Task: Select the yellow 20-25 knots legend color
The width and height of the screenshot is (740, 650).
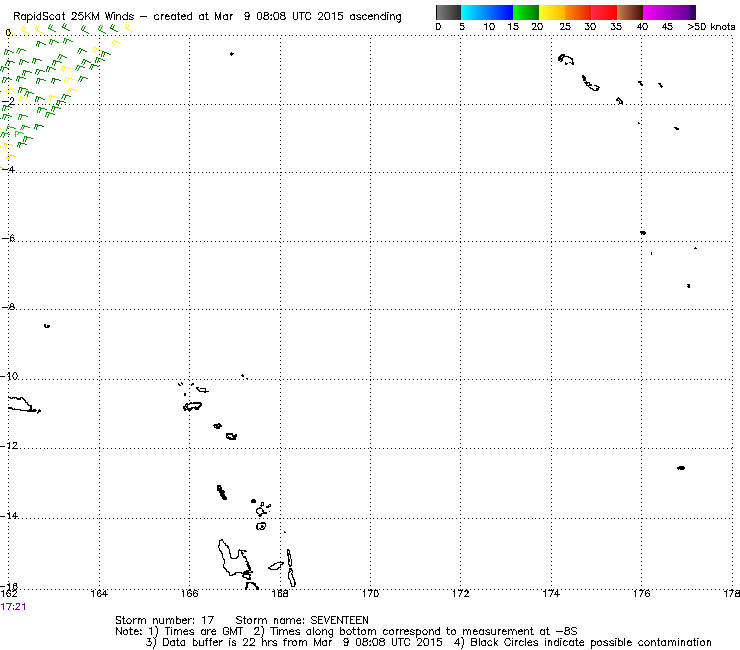Action: pyautogui.click(x=552, y=12)
